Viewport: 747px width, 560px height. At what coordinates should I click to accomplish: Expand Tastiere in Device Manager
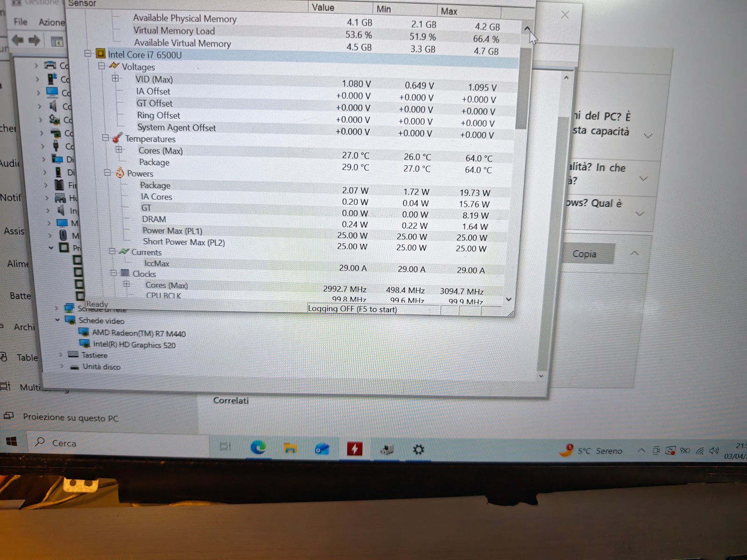(61, 355)
